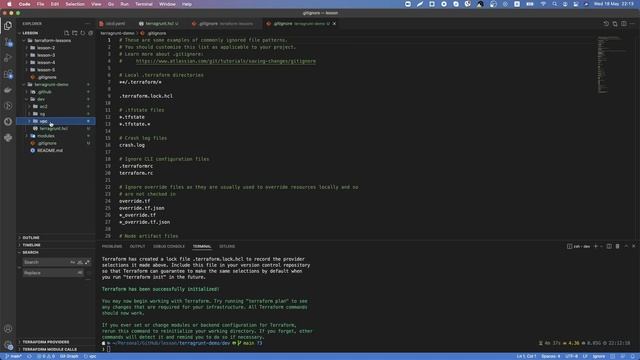640x360 pixels.
Task: Click Ln 1, Col 1 in status bar
Action: 526,356
